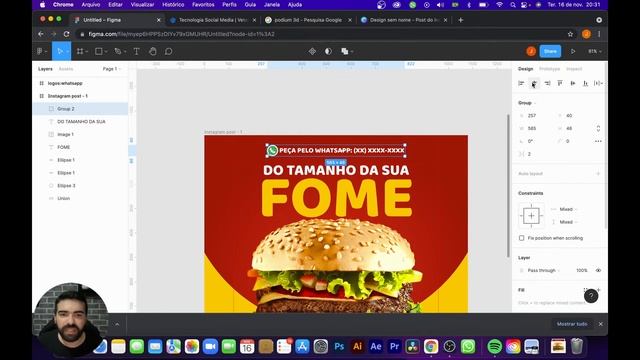Present the prototype with play icon

573,51
